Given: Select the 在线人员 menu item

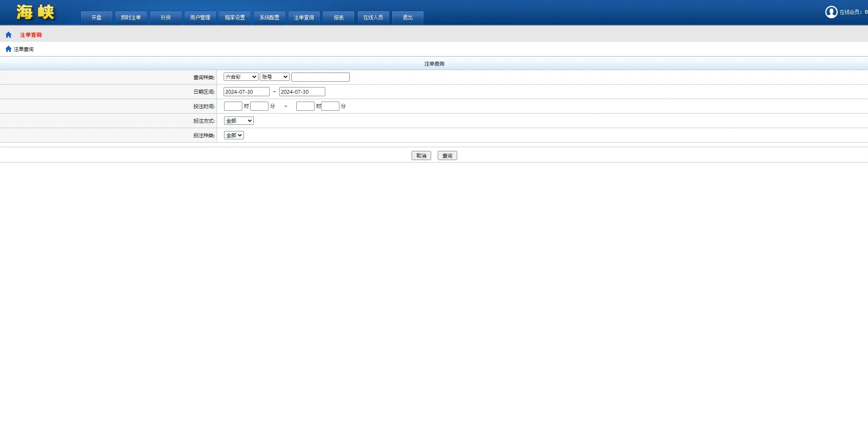Looking at the screenshot, I should tap(373, 17).
